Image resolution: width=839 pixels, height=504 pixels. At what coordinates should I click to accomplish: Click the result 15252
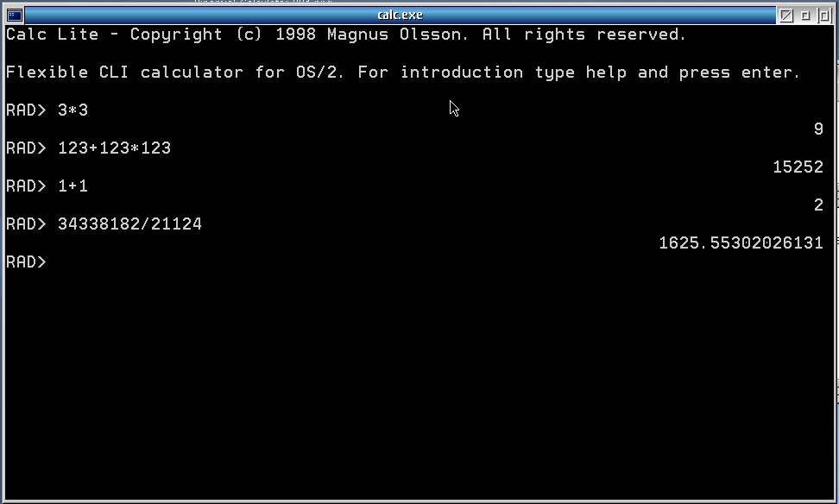point(798,167)
